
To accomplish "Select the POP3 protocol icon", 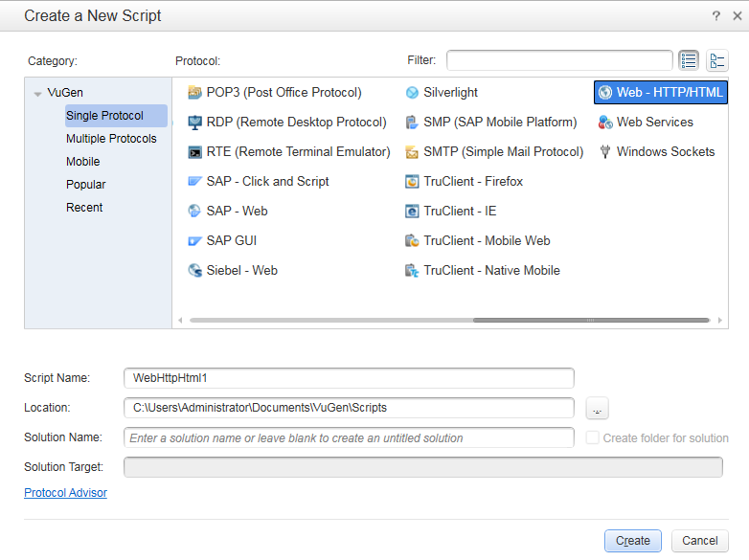I will (x=195, y=93).
